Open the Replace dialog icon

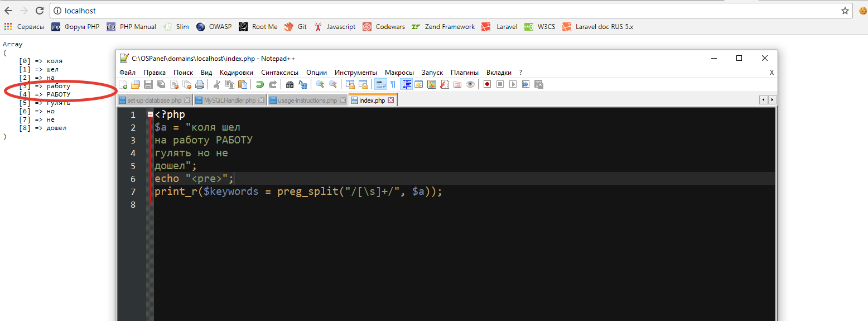(302, 84)
